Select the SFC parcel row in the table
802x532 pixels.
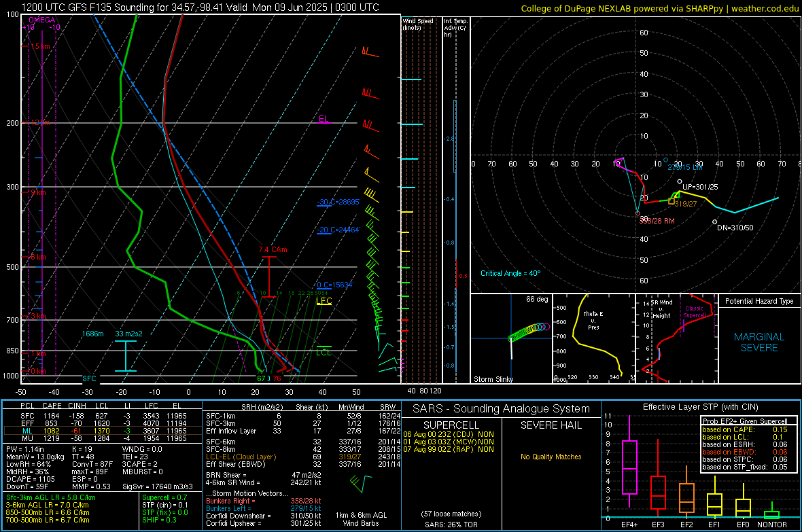click(x=104, y=416)
